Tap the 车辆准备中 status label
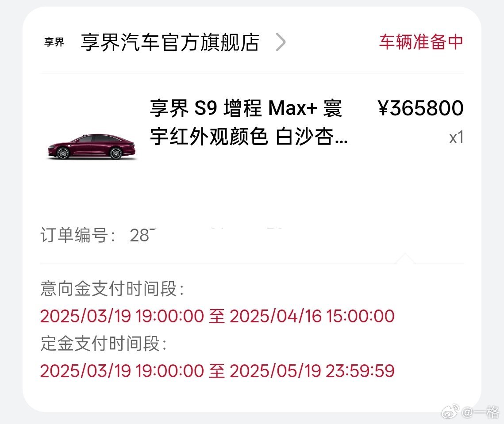 (421, 42)
